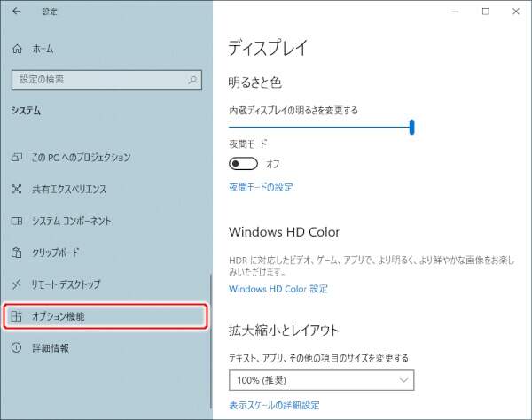Click the この PC へのプロジェクション icon
Image resolution: width=532 pixels, height=420 pixels.
point(16,157)
